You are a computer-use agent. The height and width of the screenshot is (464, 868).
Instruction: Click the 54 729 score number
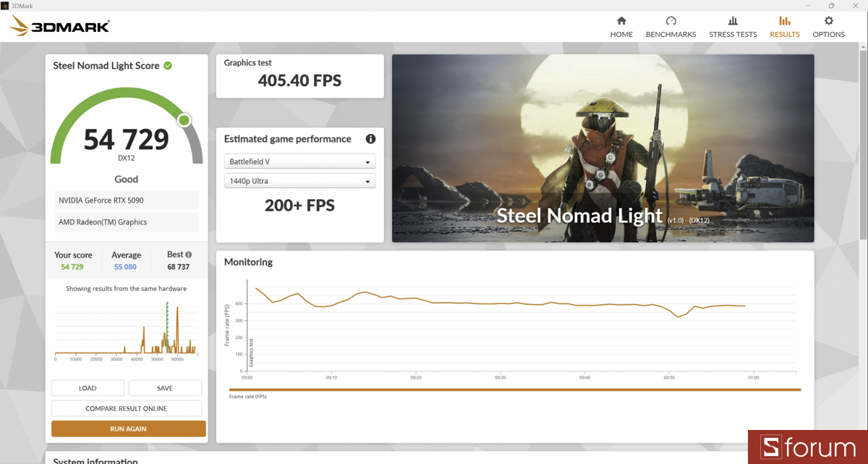[x=127, y=139]
